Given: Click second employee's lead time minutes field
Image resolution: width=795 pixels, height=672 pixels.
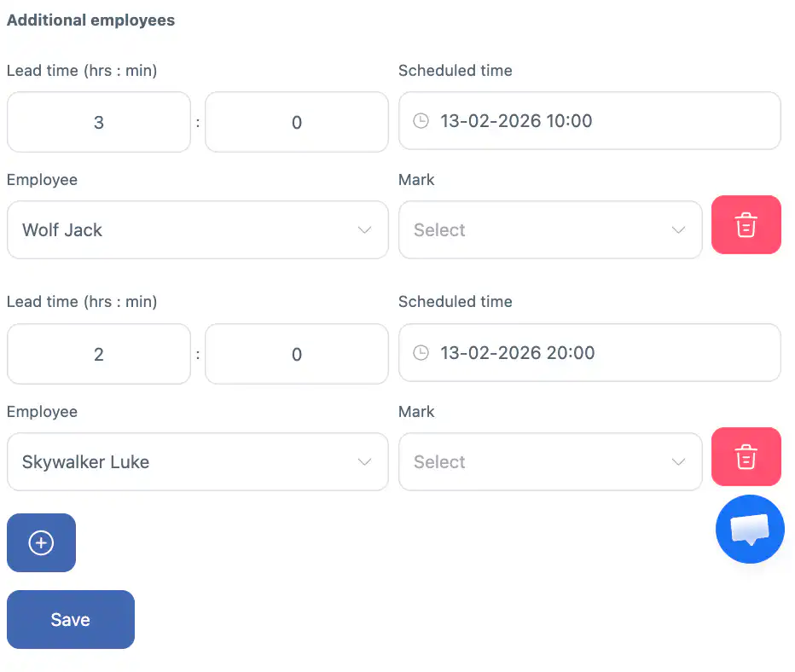Looking at the screenshot, I should 296,355.
